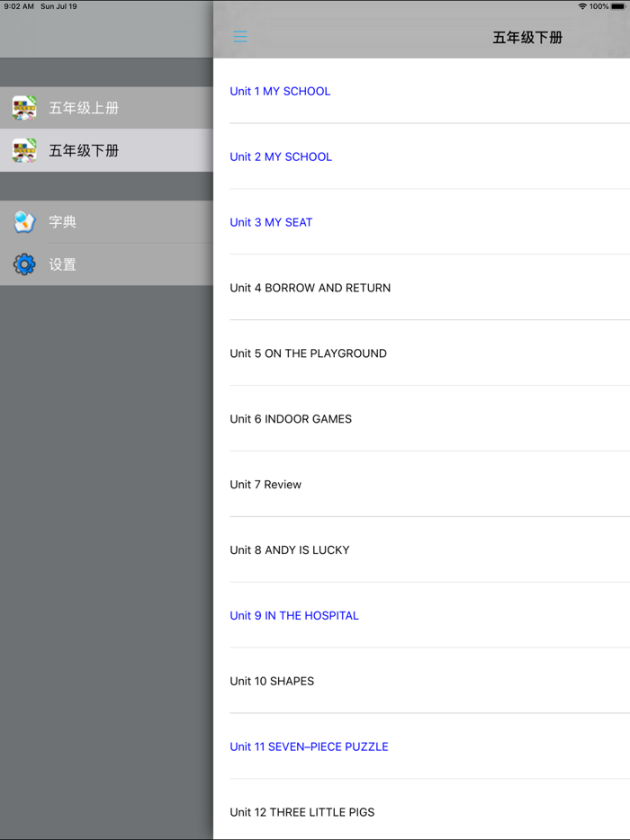
Task: Open Unit 4 BORROW AND RETURN
Action: [x=421, y=288]
